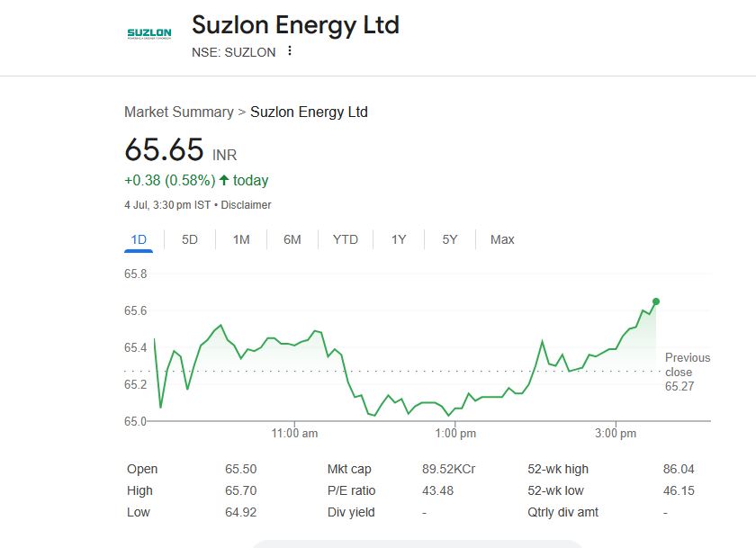Show the Max chart range
The image size is (756, 548).
[x=502, y=239]
